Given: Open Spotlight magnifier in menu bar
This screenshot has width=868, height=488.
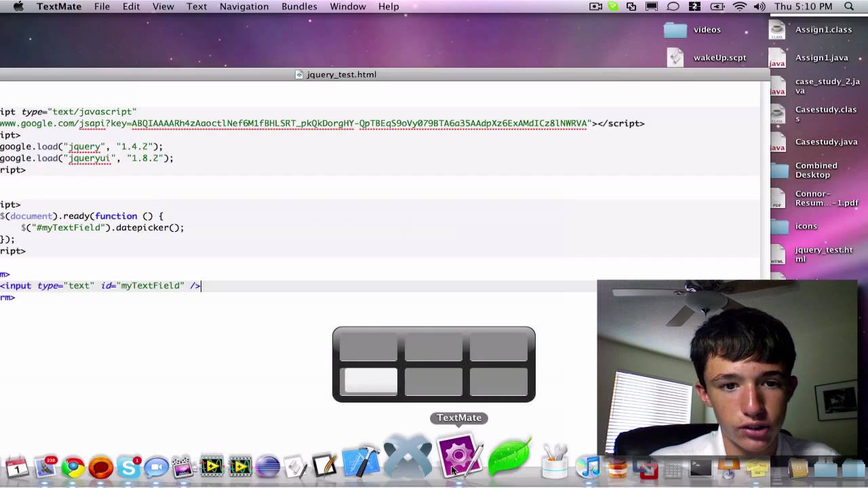Looking at the screenshot, I should [849, 7].
